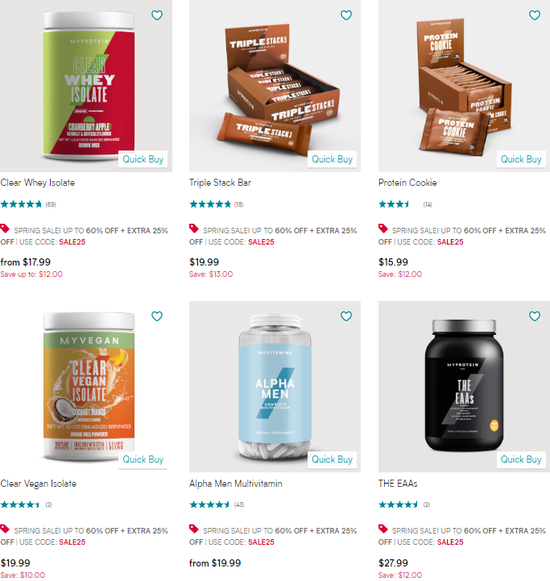Toggle wishlist heart for Triple Stack Bar
Screen dimensions: 550x581
coord(346,15)
